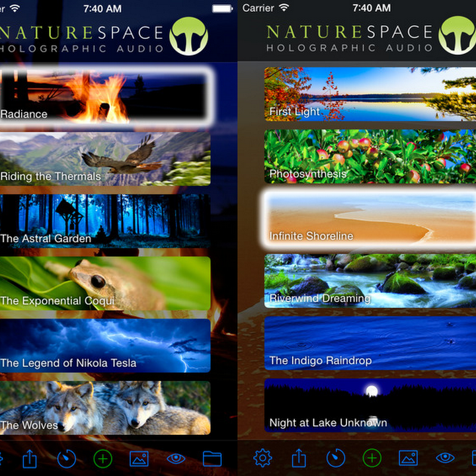476x476 pixels.
Task: Play the Riding the Thermals track
Action: (x=105, y=159)
